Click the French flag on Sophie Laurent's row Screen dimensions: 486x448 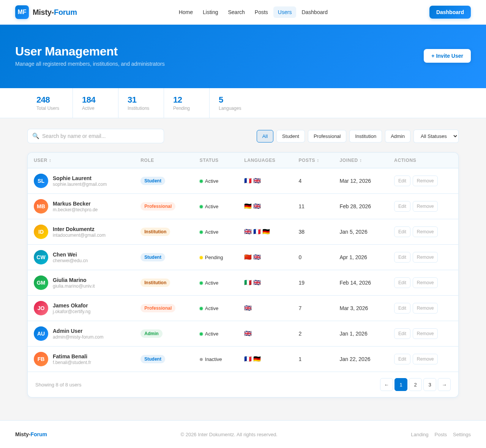[248, 181]
